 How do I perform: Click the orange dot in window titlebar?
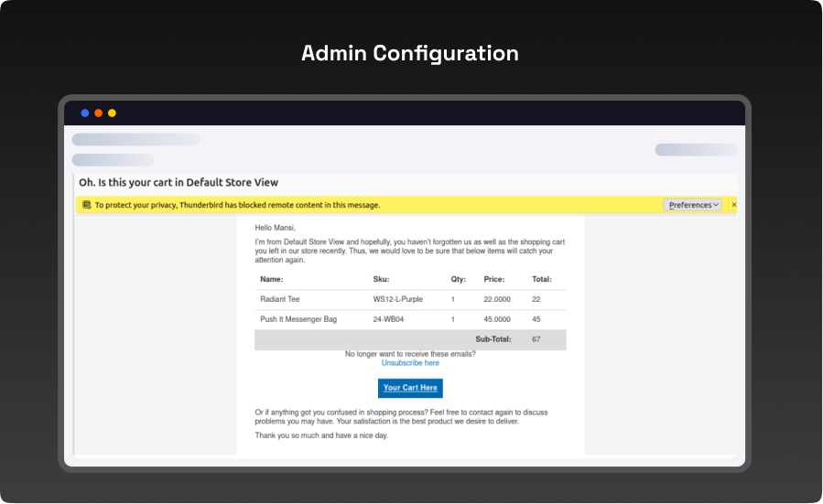(99, 113)
